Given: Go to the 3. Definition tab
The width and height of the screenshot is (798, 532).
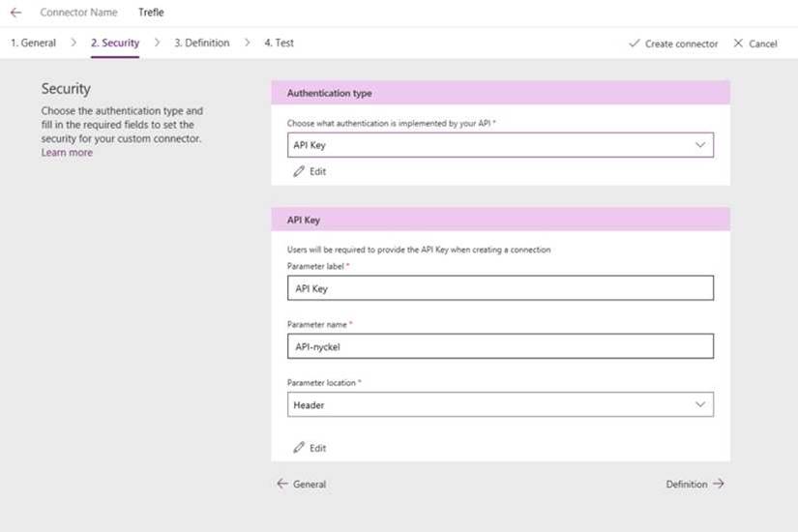Looking at the screenshot, I should coord(201,44).
